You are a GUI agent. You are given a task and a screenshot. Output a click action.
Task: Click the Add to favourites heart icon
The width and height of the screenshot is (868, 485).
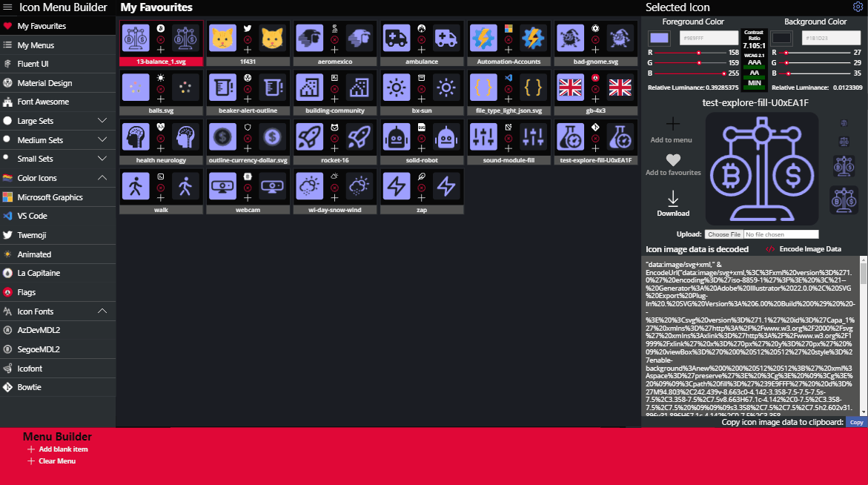(x=673, y=159)
